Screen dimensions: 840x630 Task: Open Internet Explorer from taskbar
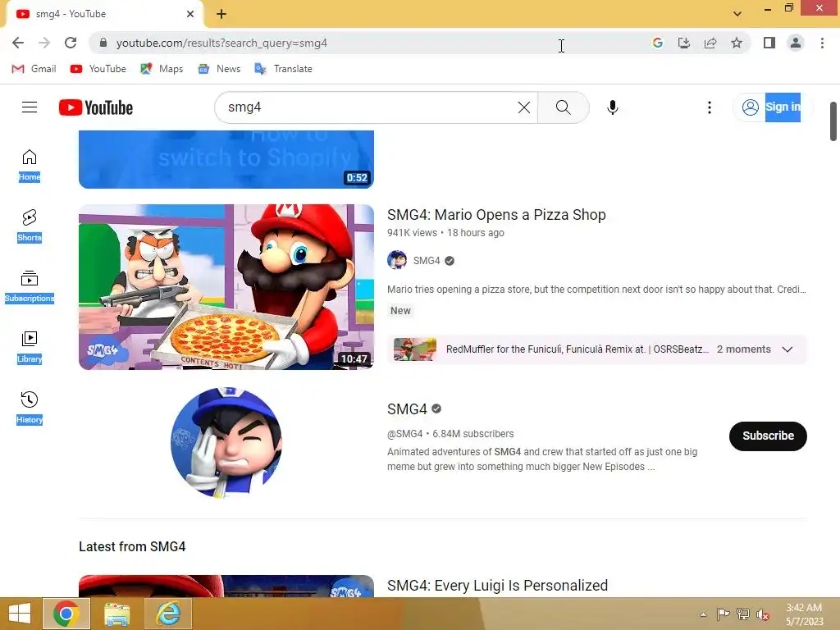[x=168, y=614]
